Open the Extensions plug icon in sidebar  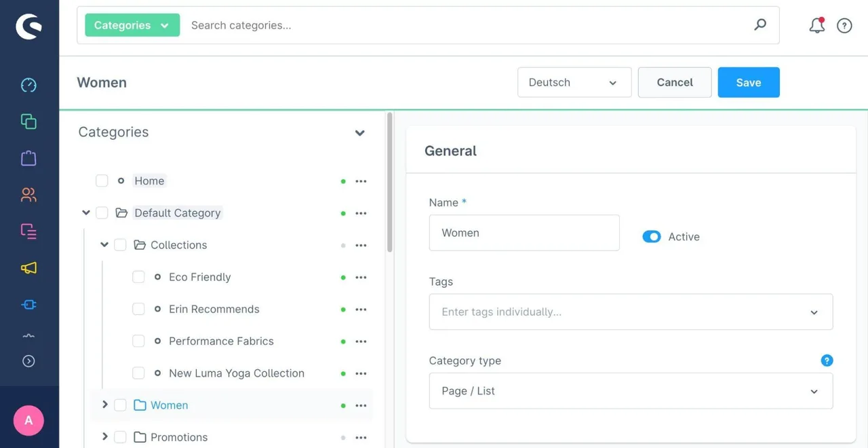click(28, 305)
